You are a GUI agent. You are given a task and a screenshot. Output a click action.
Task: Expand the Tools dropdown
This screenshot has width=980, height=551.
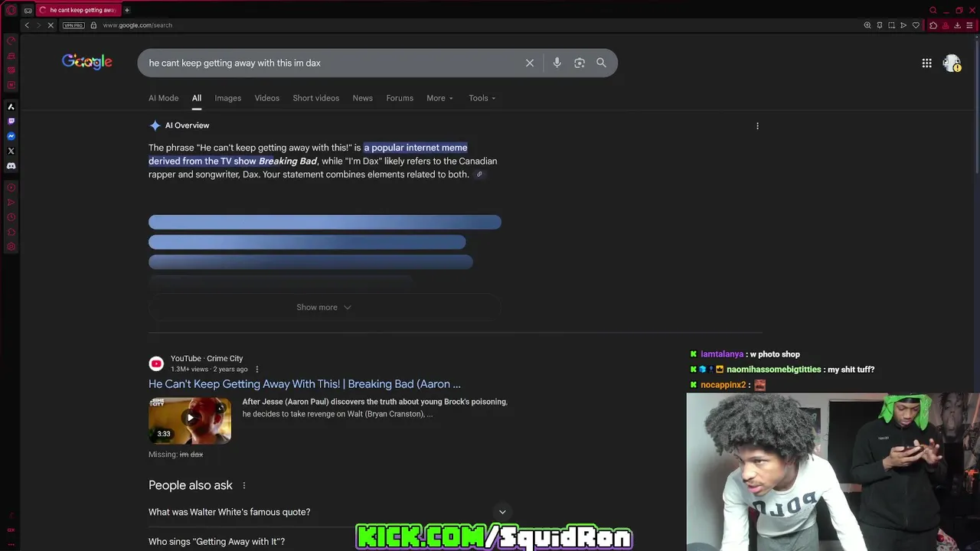(x=482, y=98)
